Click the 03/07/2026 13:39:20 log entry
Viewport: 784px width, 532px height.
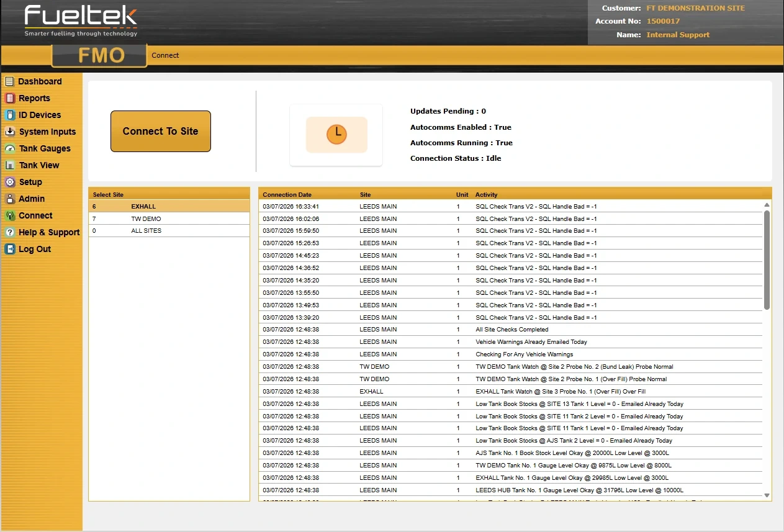click(x=510, y=317)
